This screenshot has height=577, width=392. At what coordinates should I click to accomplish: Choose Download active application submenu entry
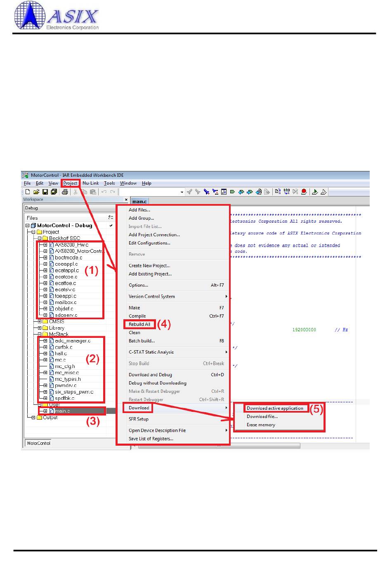275,408
